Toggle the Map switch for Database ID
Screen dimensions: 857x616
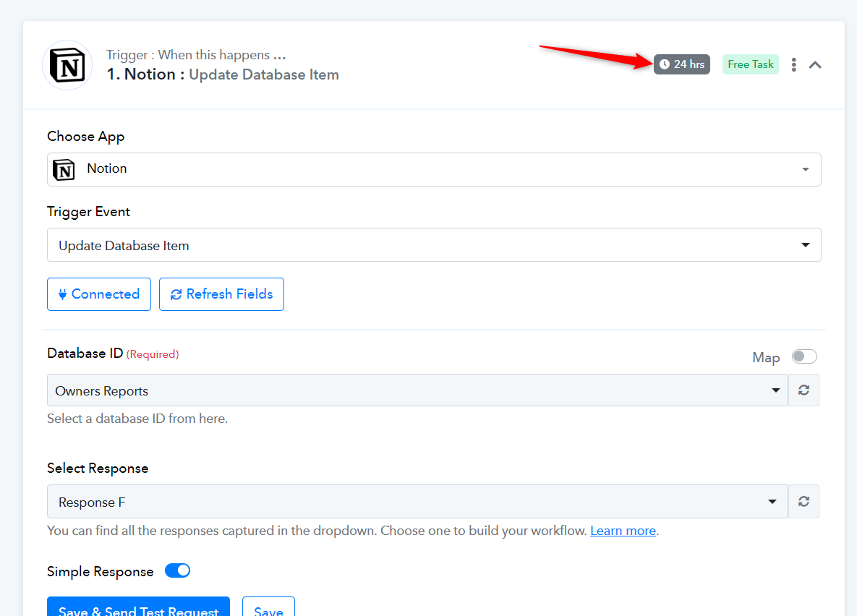(x=804, y=357)
